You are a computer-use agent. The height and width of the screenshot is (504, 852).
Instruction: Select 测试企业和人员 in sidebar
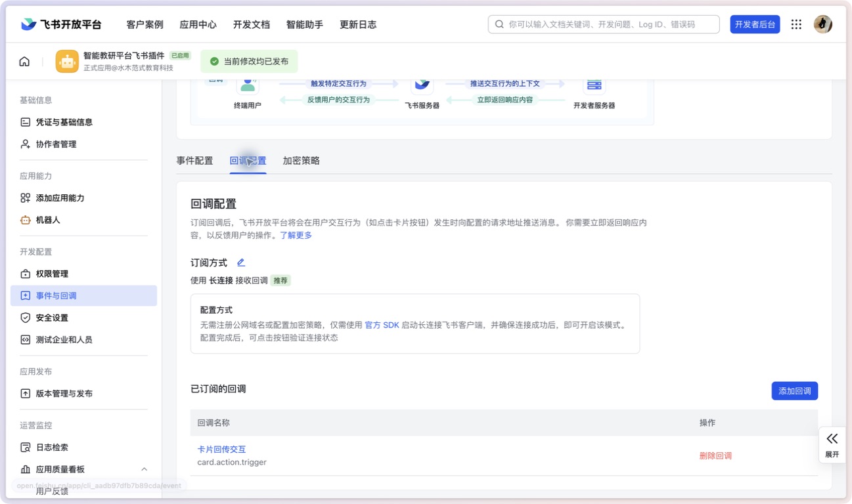click(64, 339)
